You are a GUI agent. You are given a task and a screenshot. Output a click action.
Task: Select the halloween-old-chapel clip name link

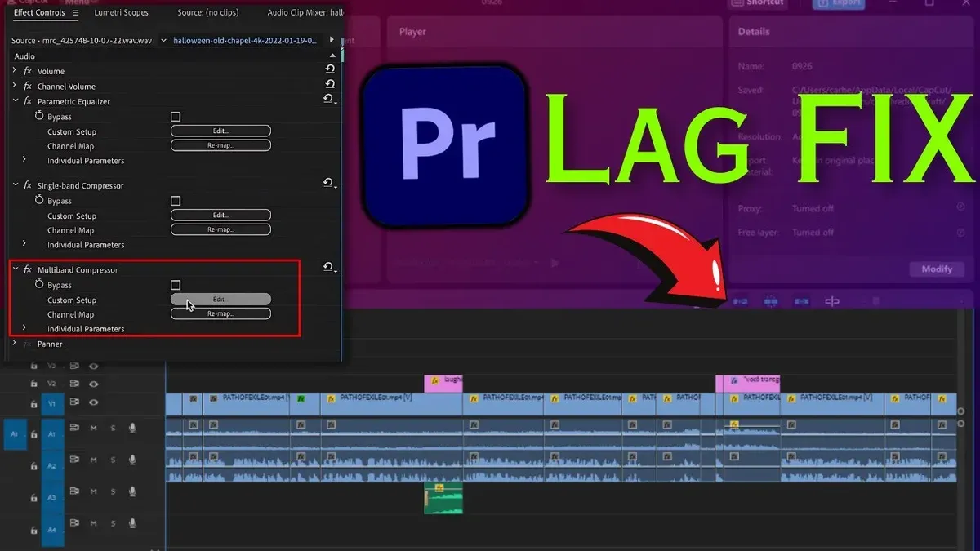[x=245, y=40]
